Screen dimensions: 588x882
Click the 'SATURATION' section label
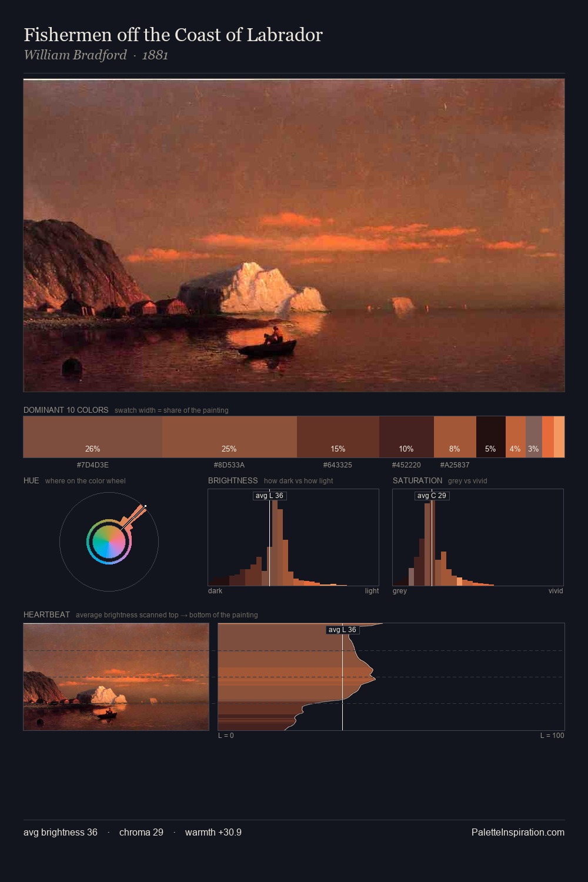tap(417, 481)
